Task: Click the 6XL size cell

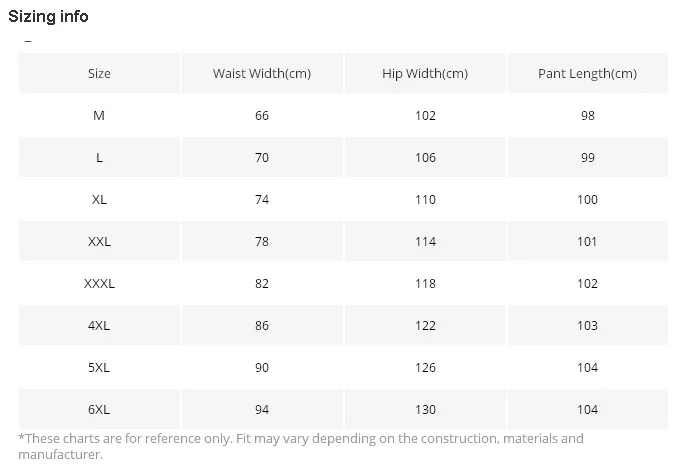Action: click(x=99, y=409)
